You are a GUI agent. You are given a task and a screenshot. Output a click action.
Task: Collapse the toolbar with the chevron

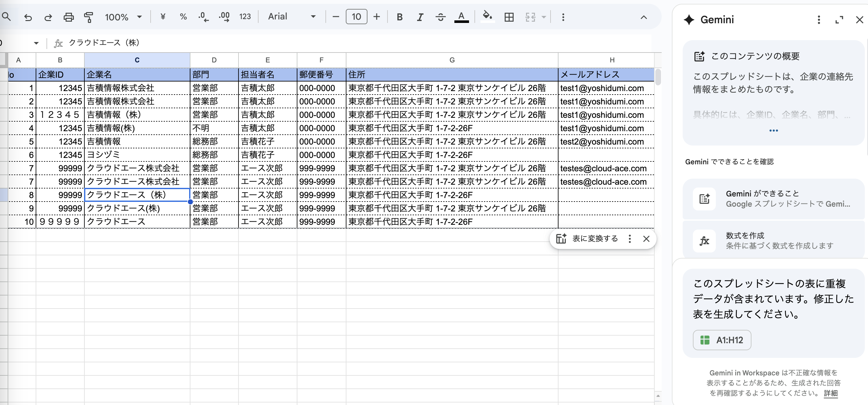click(644, 17)
